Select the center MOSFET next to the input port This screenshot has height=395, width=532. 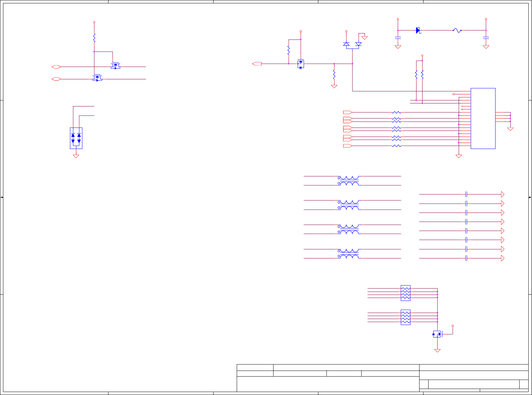point(301,64)
